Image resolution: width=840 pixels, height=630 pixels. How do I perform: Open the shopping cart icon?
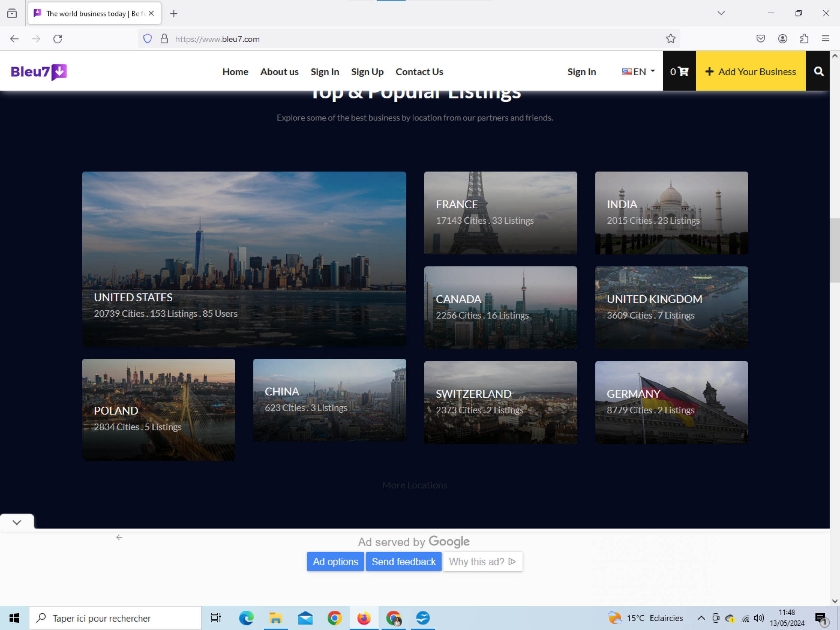pyautogui.click(x=679, y=71)
